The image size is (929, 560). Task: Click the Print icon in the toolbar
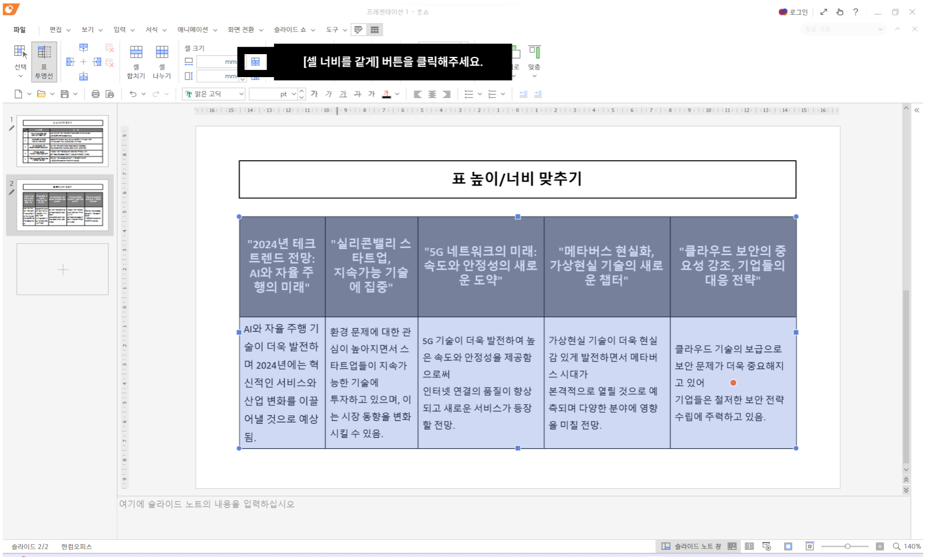pos(95,94)
